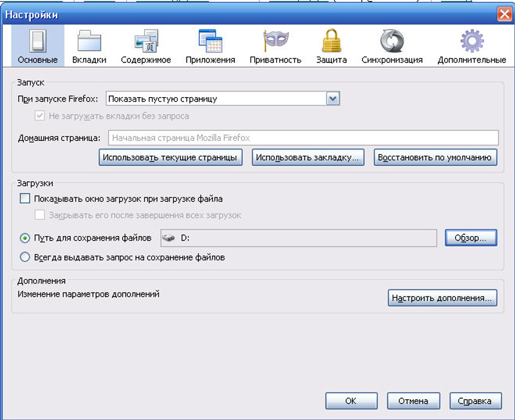Screen dimensions: 515x420
Task: Open the Защита padlock pane
Action: (332, 46)
